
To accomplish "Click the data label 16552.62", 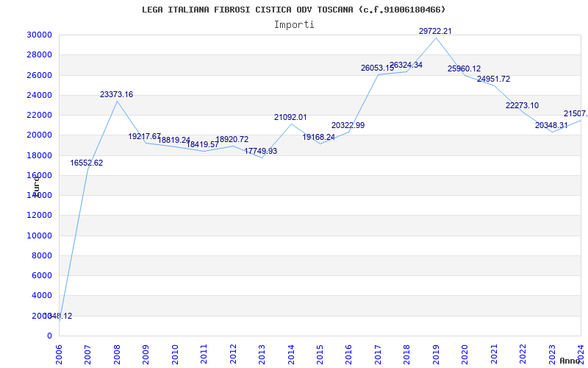I will [87, 163].
